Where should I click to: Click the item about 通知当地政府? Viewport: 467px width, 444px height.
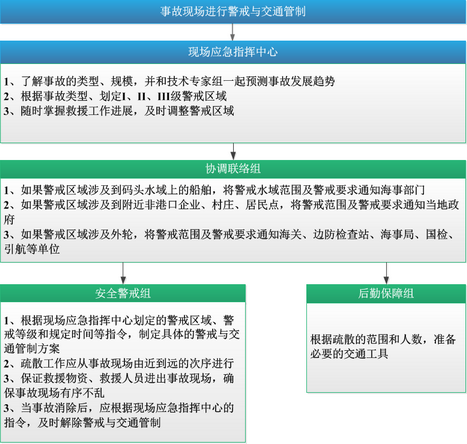click(x=232, y=212)
